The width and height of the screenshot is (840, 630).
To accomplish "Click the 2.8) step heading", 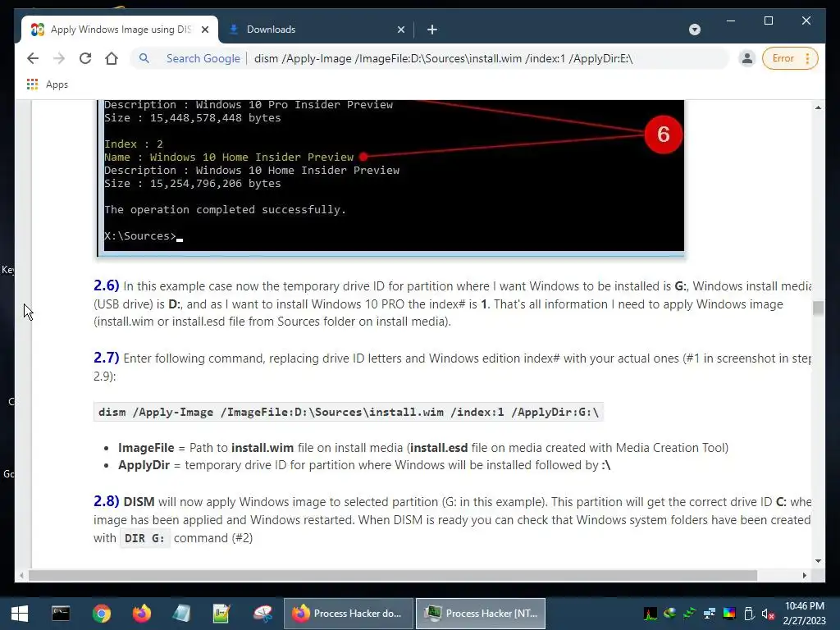I will point(106,501).
